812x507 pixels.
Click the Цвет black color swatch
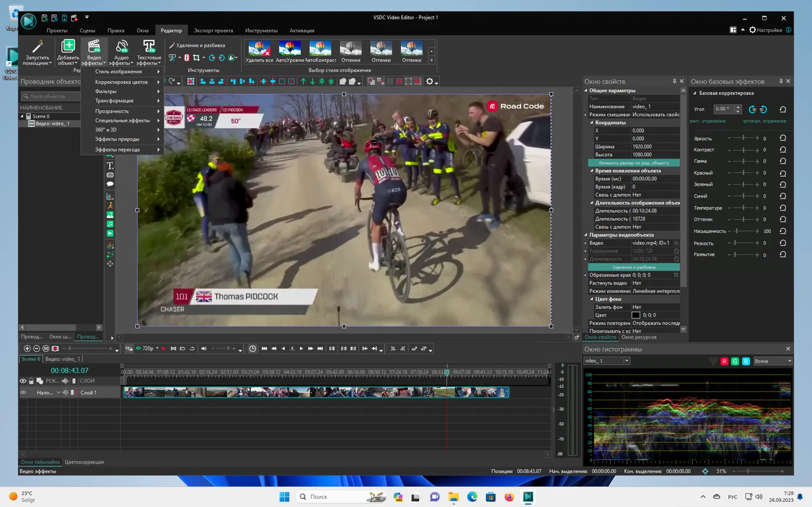[x=636, y=315]
